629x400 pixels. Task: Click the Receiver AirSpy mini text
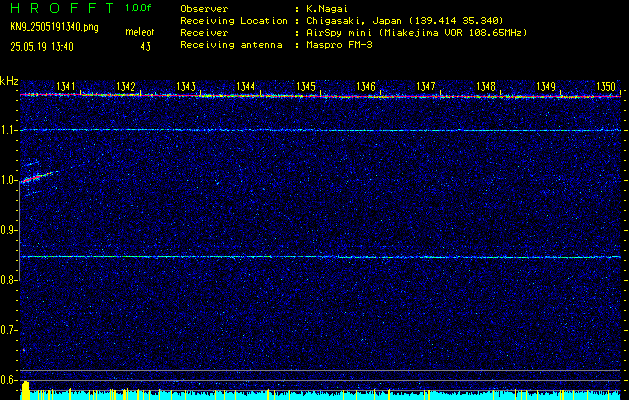[416, 32]
